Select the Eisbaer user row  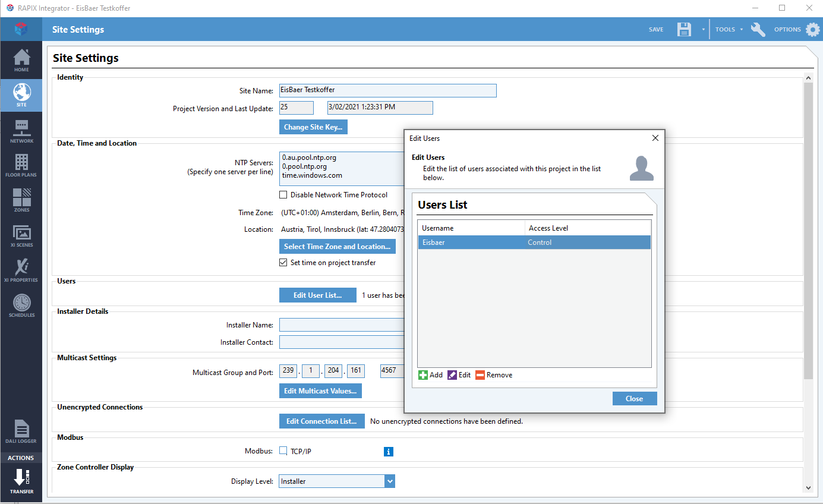[534, 242]
